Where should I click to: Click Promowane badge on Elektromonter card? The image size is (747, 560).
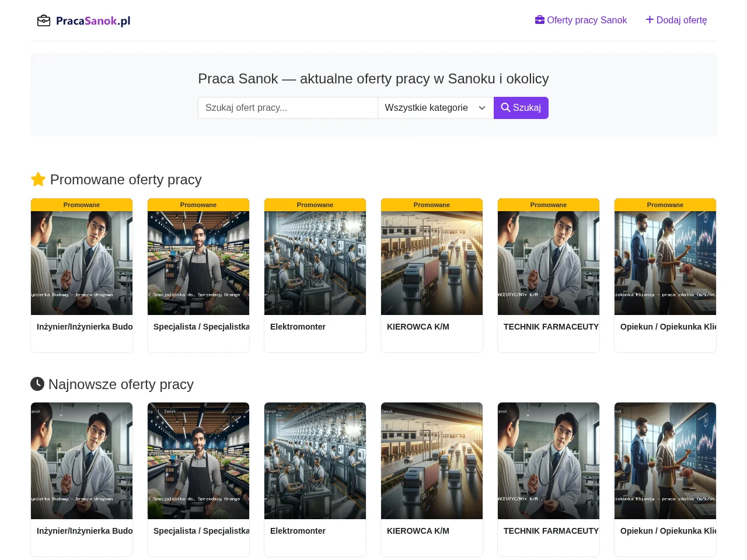click(x=315, y=205)
